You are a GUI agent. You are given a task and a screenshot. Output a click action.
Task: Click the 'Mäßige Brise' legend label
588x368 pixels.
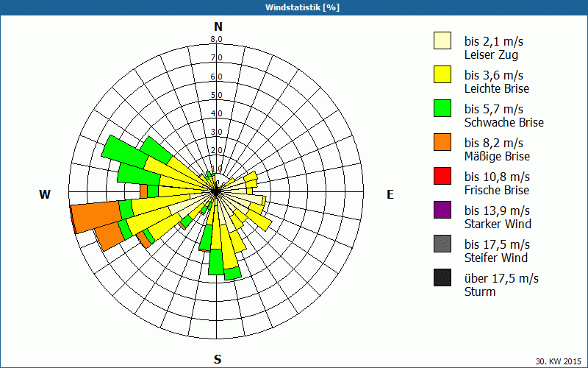tap(498, 156)
